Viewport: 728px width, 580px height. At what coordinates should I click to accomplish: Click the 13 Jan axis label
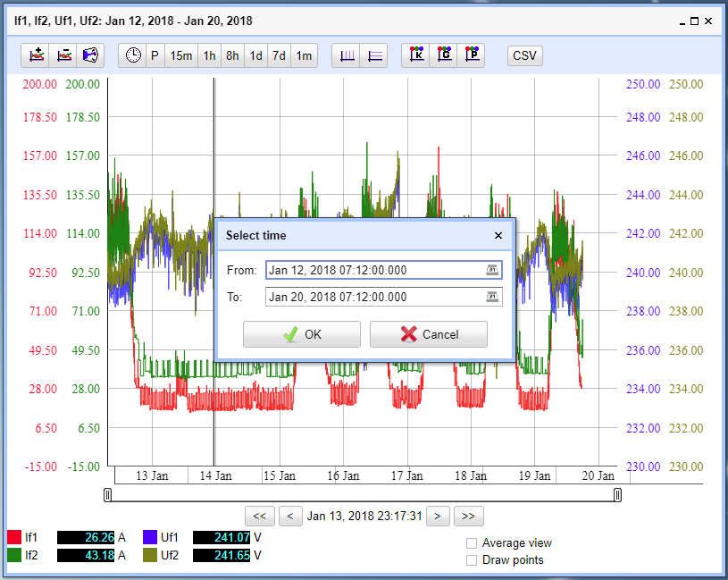tap(152, 476)
